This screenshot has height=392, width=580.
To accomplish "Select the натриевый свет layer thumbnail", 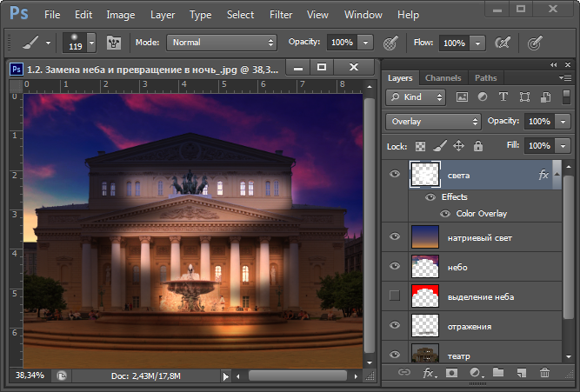I will tap(425, 236).
